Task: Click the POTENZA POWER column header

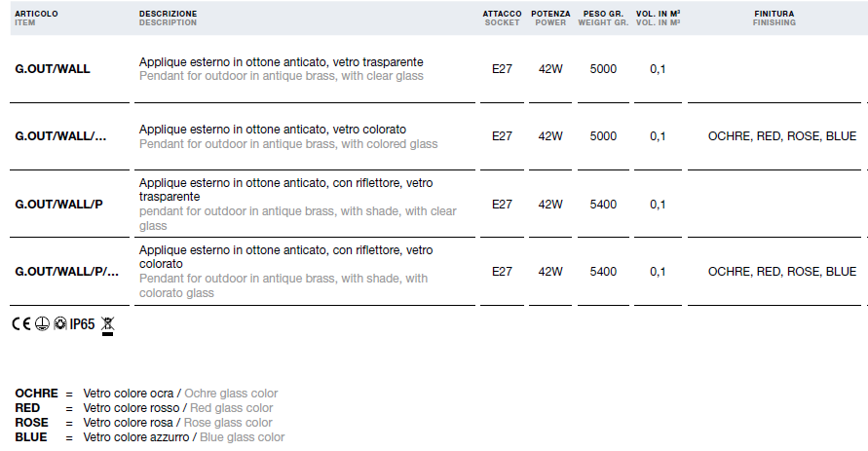Action: (x=550, y=18)
